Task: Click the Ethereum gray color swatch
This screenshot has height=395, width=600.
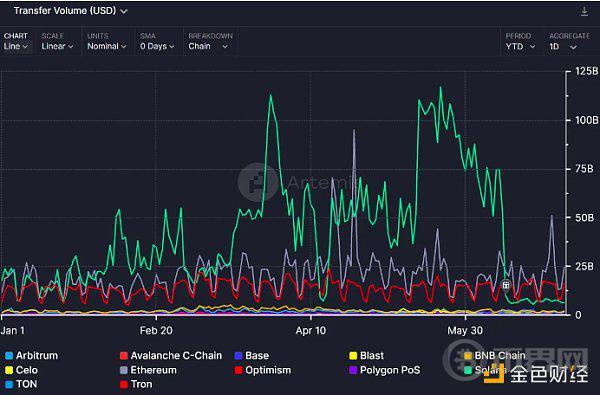Action: [x=124, y=370]
